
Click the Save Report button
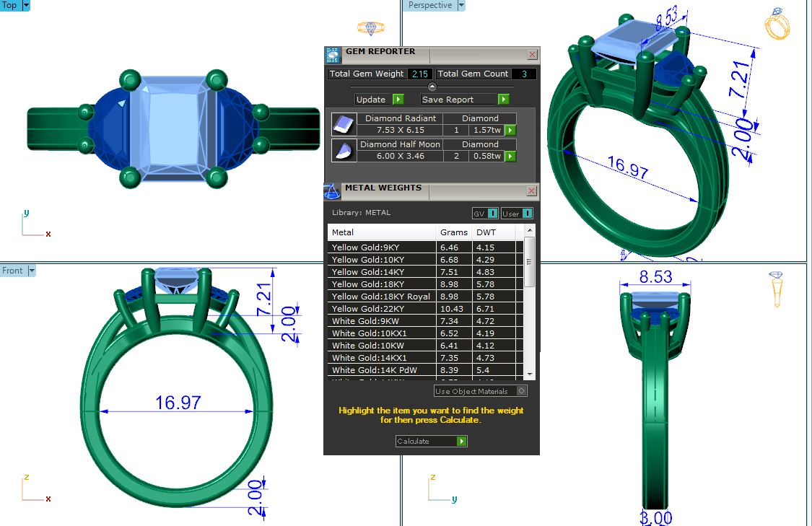464,100
